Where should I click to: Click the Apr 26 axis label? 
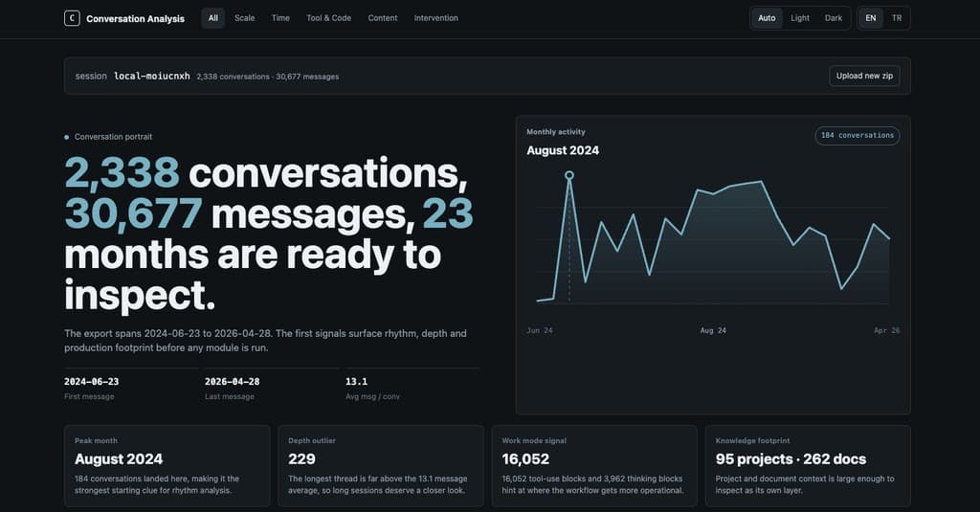point(887,330)
